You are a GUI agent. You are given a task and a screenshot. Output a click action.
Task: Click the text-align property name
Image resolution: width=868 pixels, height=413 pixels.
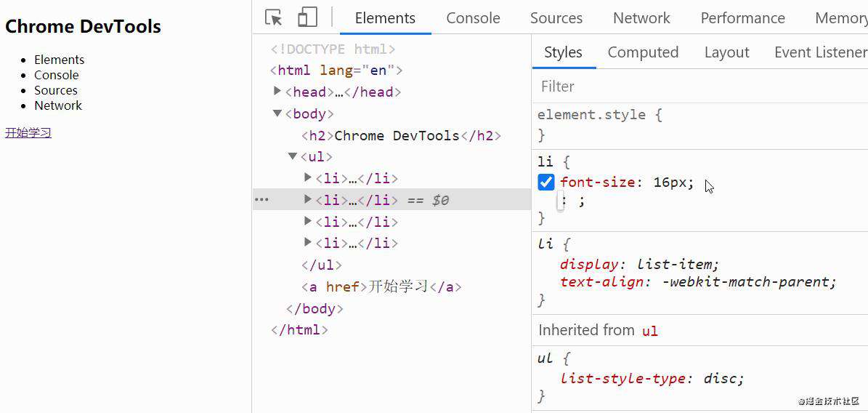601,281
